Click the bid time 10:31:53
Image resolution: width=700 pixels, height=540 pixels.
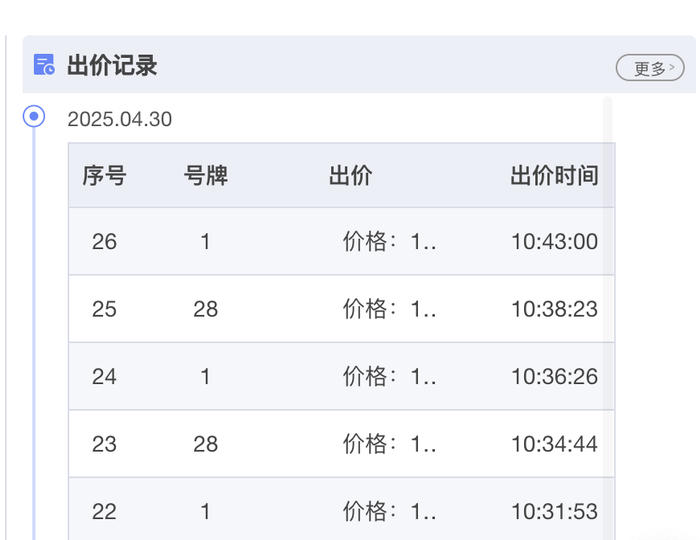tap(554, 512)
